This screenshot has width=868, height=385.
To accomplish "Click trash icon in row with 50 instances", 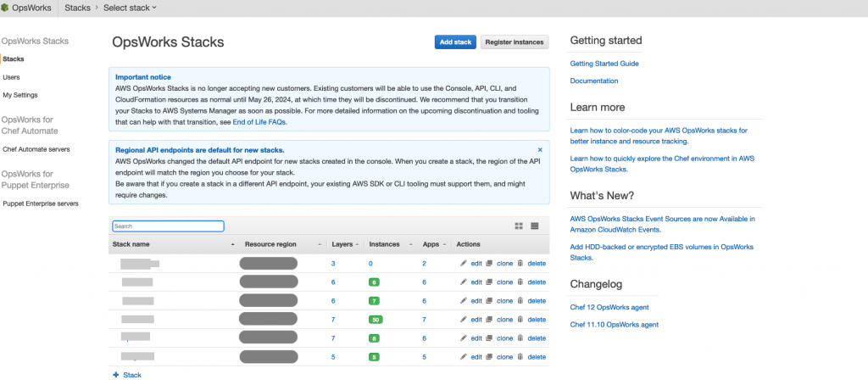I will pos(520,320).
